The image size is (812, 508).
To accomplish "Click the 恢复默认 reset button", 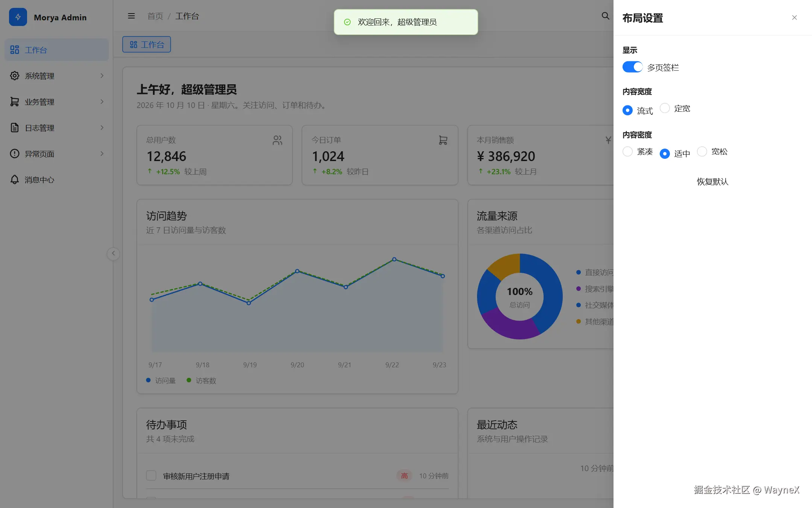I will pyautogui.click(x=712, y=182).
